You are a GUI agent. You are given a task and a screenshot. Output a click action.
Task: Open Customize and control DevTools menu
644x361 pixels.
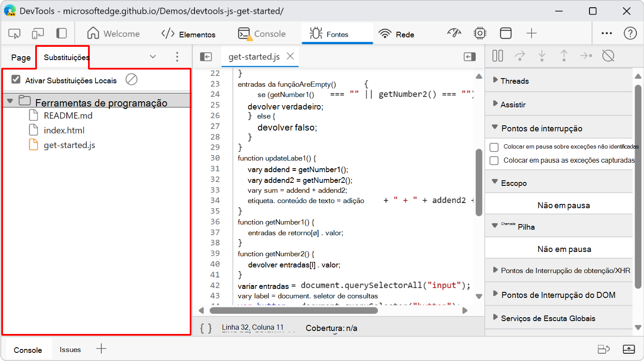[x=607, y=33]
